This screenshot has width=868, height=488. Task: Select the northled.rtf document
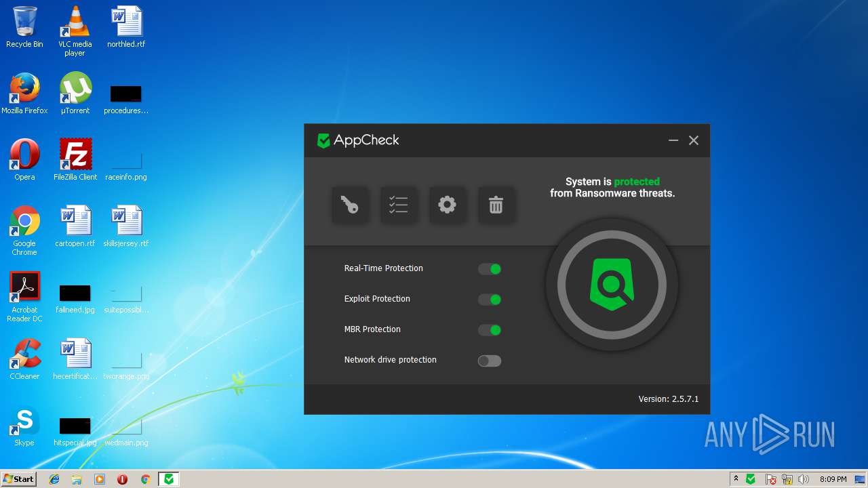[126, 27]
